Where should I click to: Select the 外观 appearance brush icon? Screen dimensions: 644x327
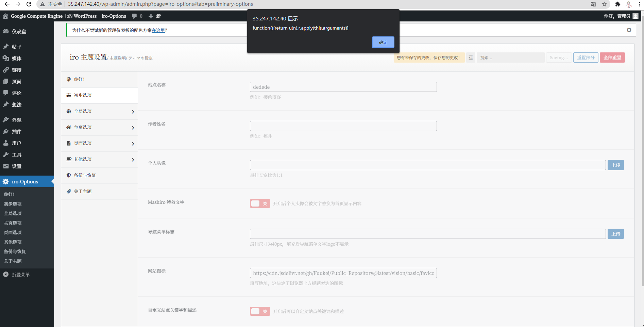6,120
